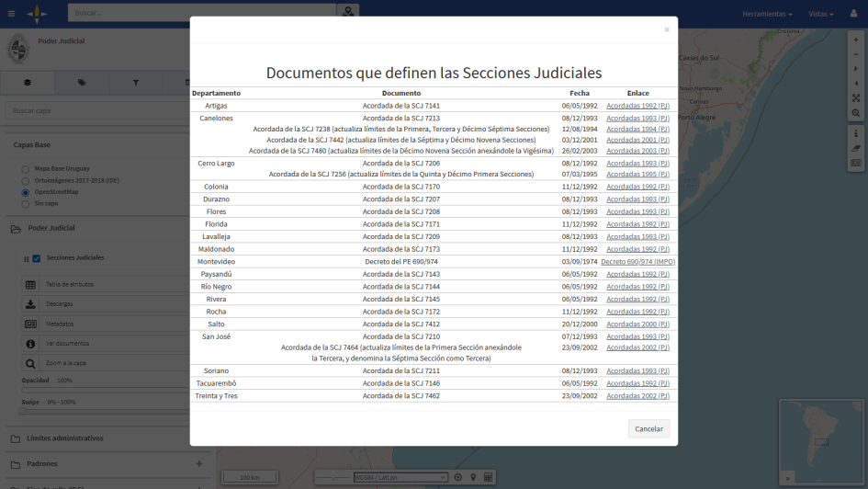
Task: Click the Poder Judicial coat of arms logo
Action: tap(17, 49)
